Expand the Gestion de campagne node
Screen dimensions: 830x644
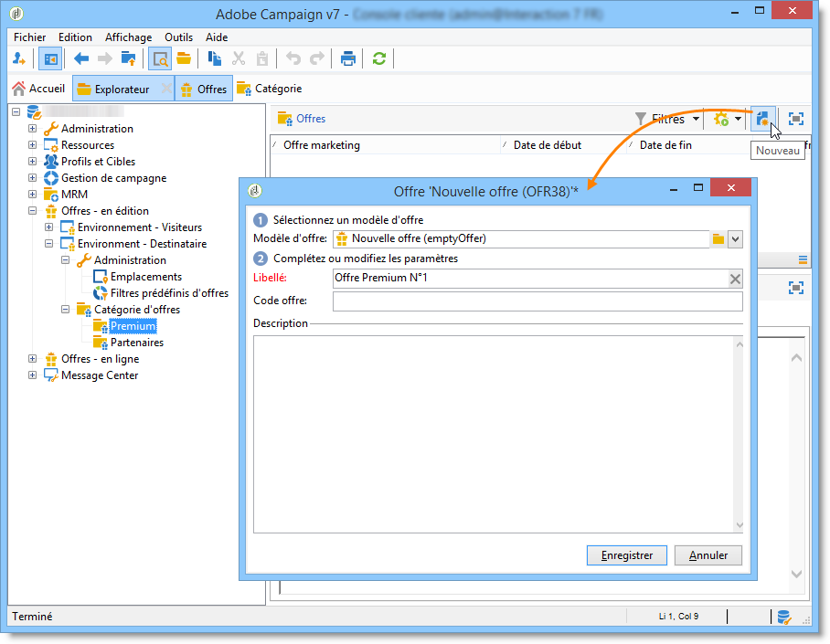pyautogui.click(x=32, y=178)
